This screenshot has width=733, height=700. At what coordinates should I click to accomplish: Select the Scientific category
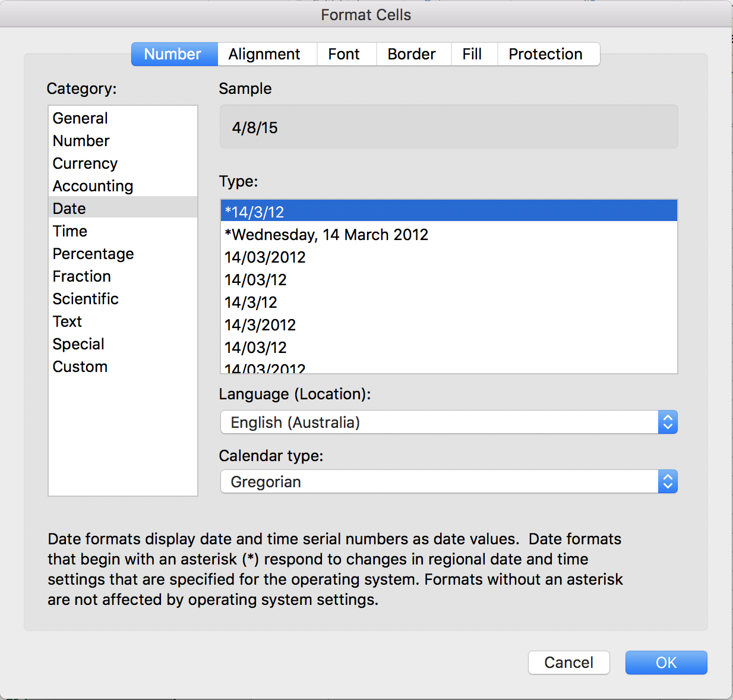click(x=86, y=299)
